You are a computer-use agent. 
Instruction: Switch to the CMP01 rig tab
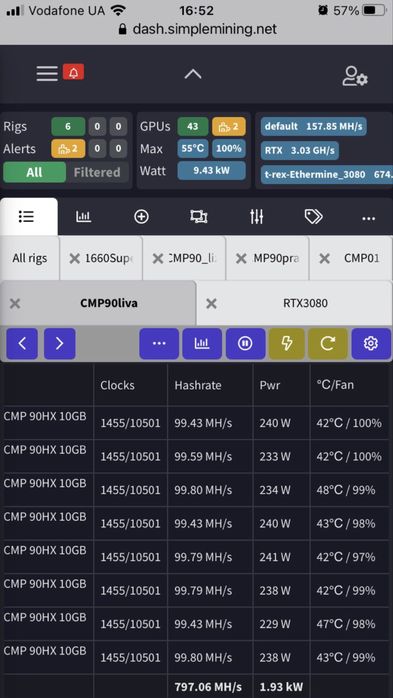tap(361, 259)
